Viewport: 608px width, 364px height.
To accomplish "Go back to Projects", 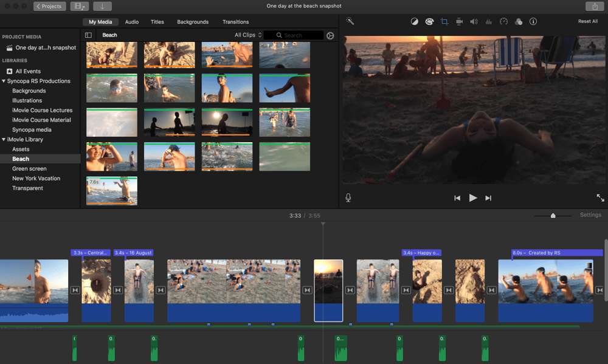I will 50,6.
